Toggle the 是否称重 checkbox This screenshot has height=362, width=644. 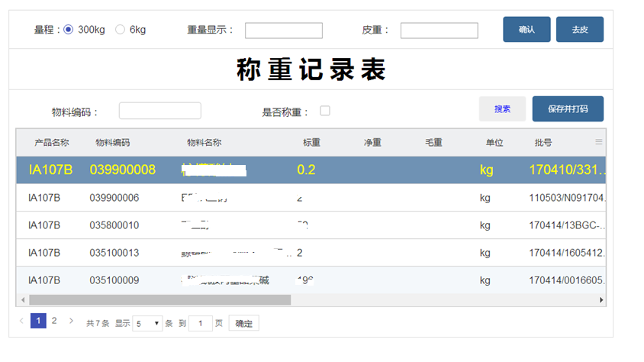(x=325, y=111)
